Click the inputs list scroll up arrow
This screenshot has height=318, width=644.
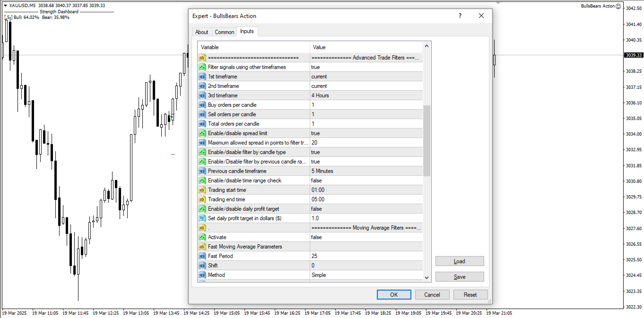click(427, 46)
